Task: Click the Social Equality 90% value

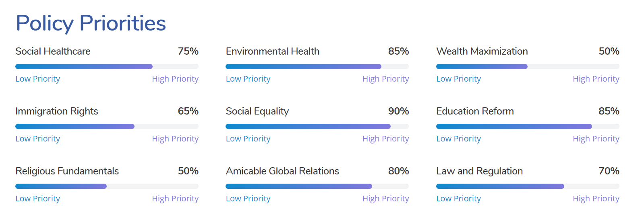Action: click(399, 111)
